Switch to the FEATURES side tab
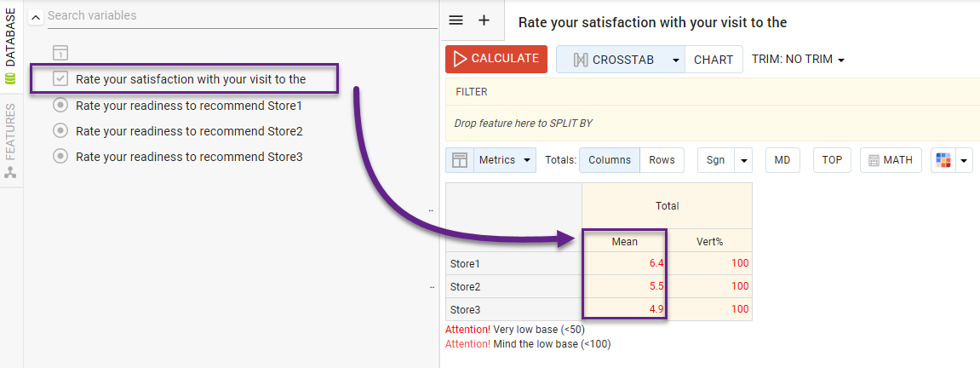The height and width of the screenshot is (368, 980). click(11, 141)
